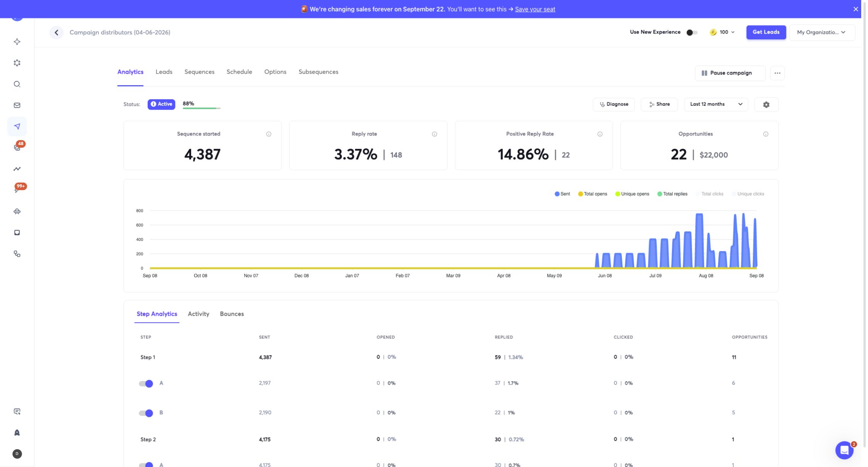Open the email envelope icon in sidebar
The height and width of the screenshot is (467, 868).
point(17,105)
